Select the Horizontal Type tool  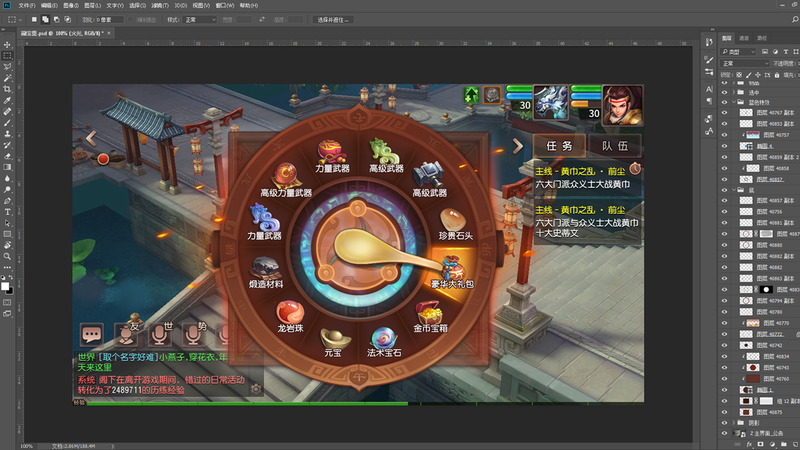pyautogui.click(x=7, y=212)
